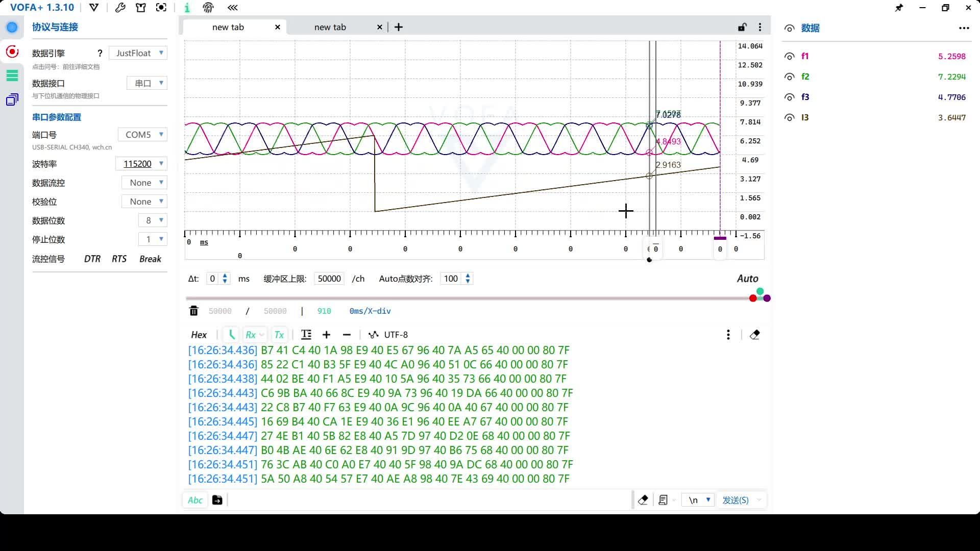This screenshot has height=551, width=980.
Task: Open the waveform control panel icon in sidebar
Action: point(11,75)
